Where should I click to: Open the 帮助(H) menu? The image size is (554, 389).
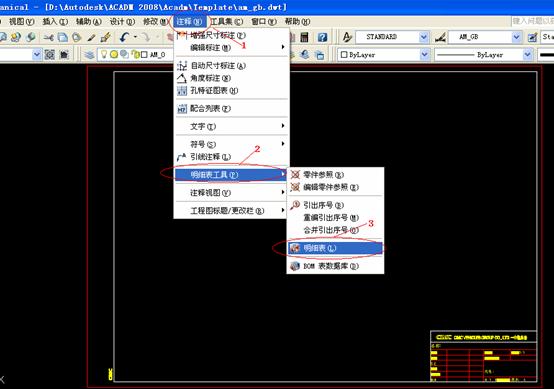point(297,22)
